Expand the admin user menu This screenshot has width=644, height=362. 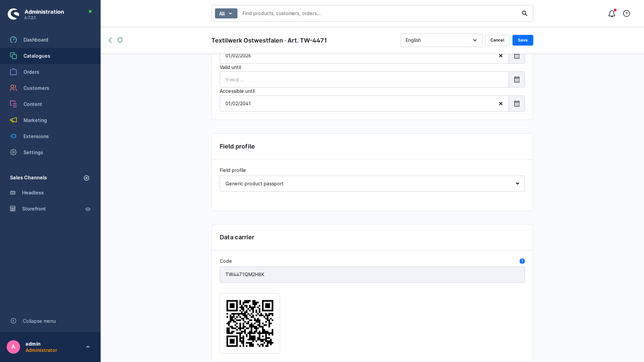[88, 347]
